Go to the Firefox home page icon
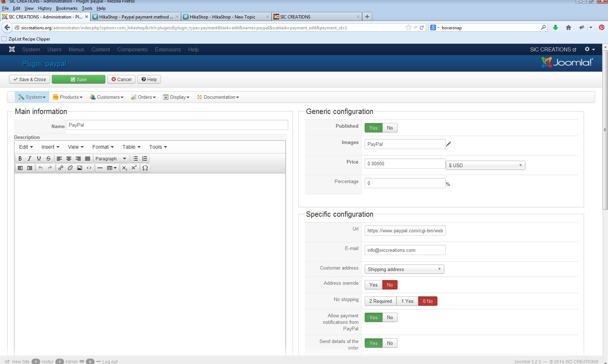The image size is (608, 364). (x=569, y=27)
